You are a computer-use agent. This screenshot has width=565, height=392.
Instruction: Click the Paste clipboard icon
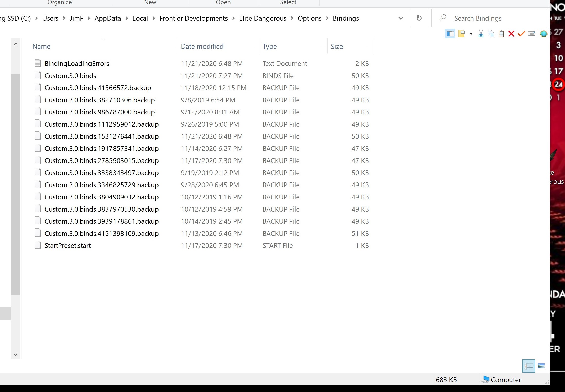[501, 34]
